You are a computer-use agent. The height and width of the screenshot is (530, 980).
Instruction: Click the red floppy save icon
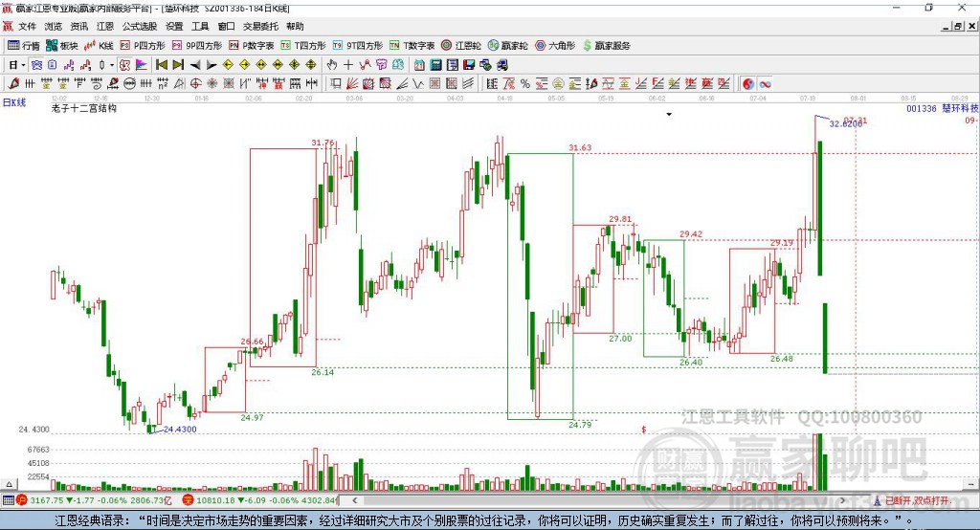(469, 64)
